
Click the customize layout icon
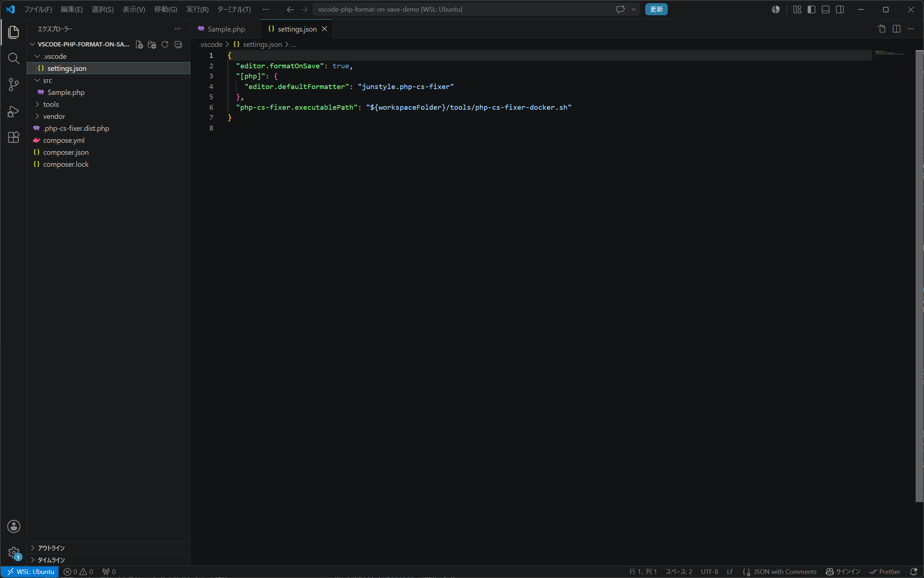[797, 9]
